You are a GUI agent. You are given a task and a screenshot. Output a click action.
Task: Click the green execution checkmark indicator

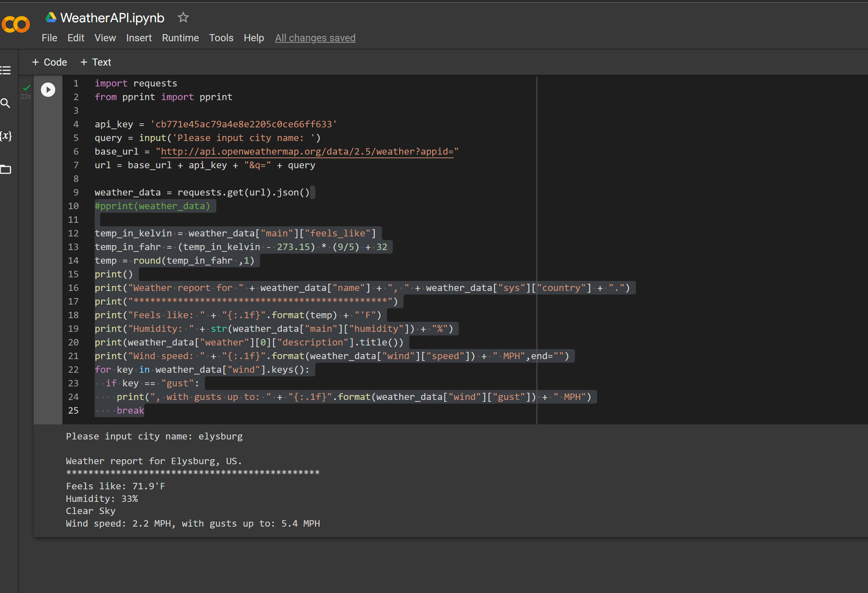(27, 88)
